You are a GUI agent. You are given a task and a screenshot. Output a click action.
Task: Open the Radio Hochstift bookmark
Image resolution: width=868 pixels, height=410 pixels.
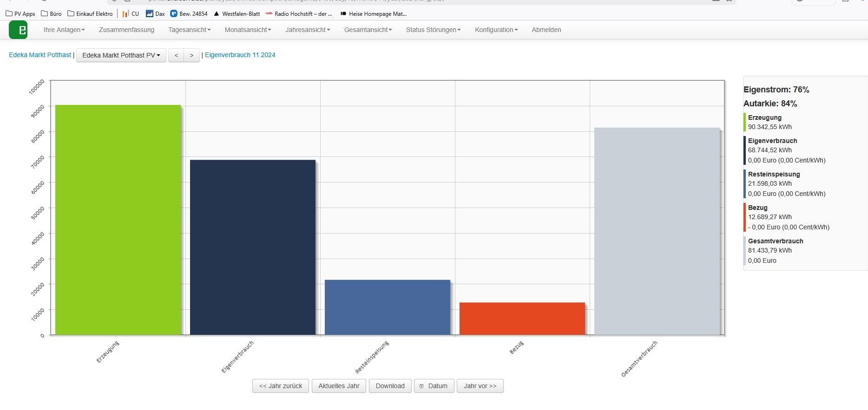pos(299,14)
